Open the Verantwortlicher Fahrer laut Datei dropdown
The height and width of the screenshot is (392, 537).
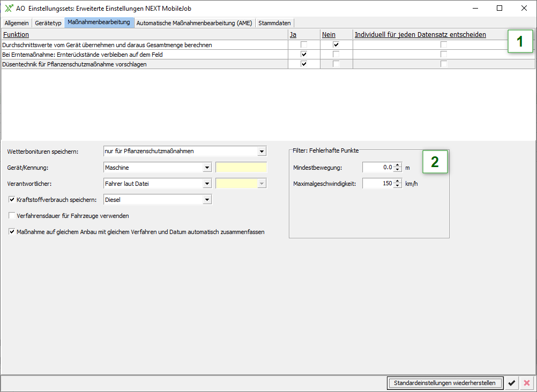click(207, 184)
